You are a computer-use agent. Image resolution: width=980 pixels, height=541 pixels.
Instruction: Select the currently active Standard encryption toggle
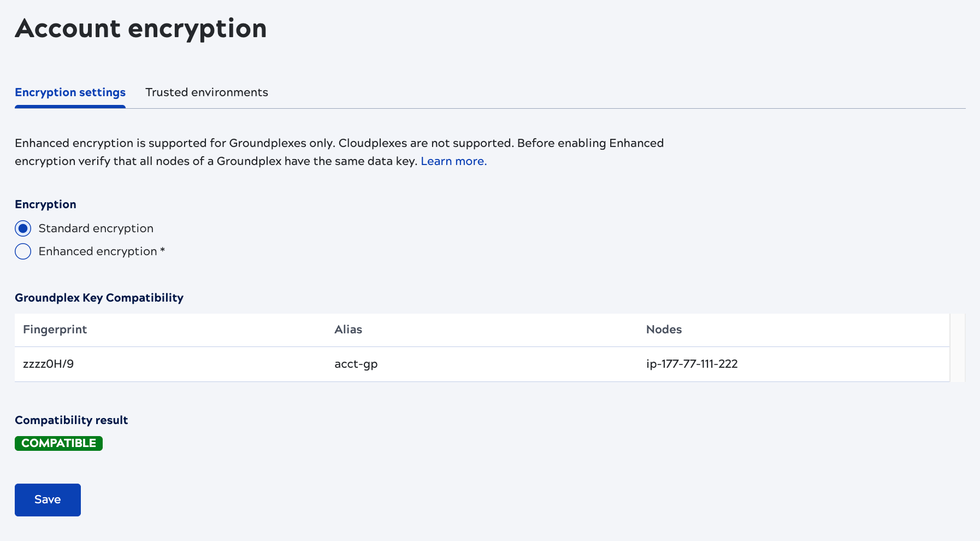click(22, 228)
